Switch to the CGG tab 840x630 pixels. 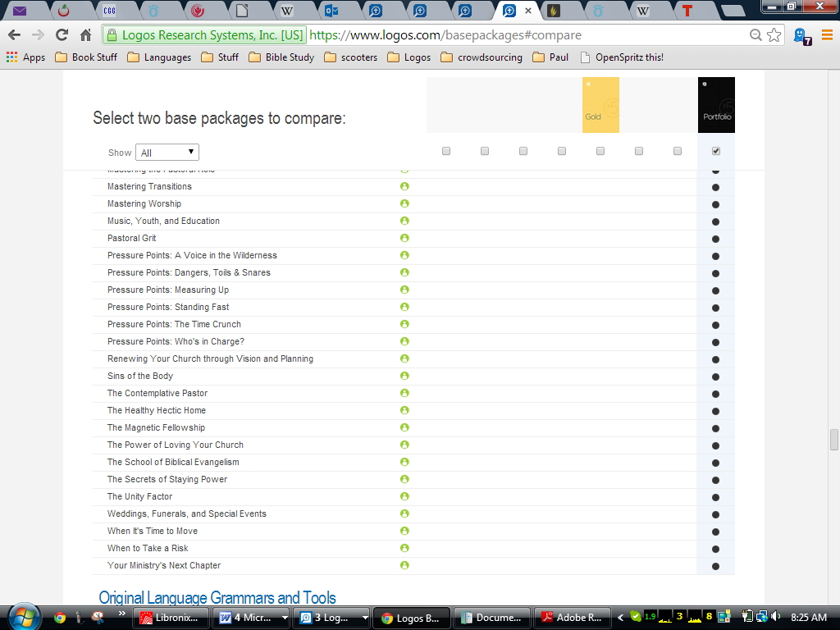[x=109, y=11]
